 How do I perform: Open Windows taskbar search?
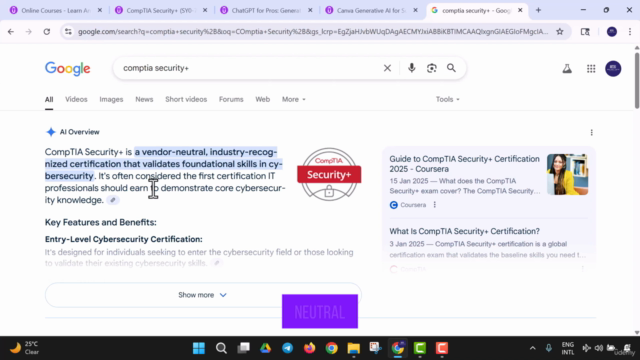pos(221,348)
